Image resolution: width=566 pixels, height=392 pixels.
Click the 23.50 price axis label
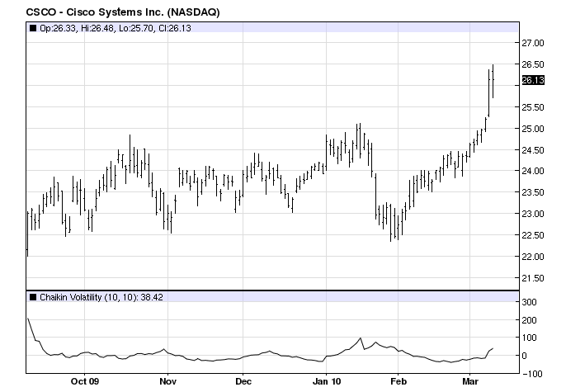coord(533,192)
